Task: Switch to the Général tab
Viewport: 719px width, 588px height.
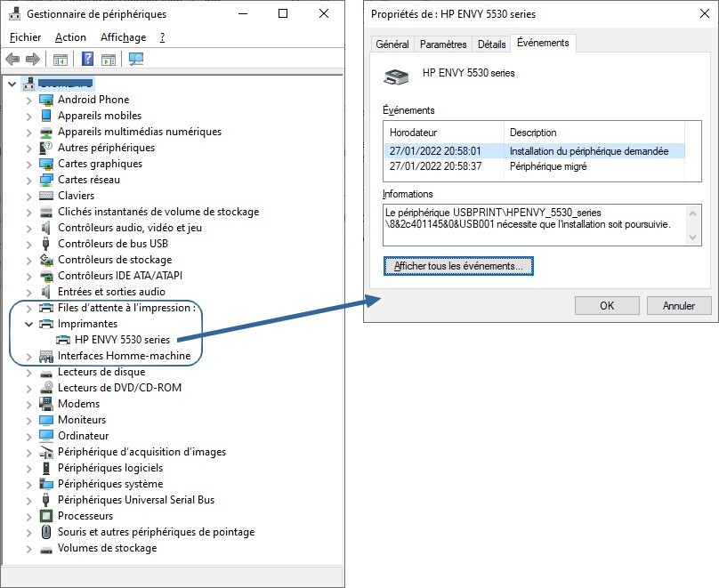Action: (x=392, y=44)
